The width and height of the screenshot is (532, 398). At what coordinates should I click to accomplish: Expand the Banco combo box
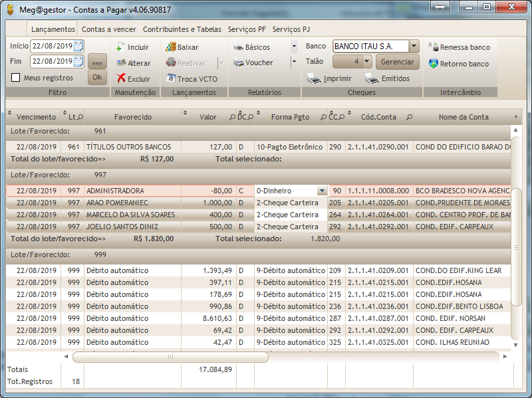pyautogui.click(x=414, y=47)
